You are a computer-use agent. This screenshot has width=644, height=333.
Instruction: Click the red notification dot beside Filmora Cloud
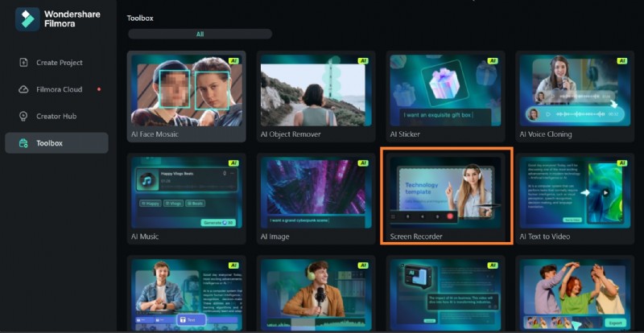click(98, 89)
